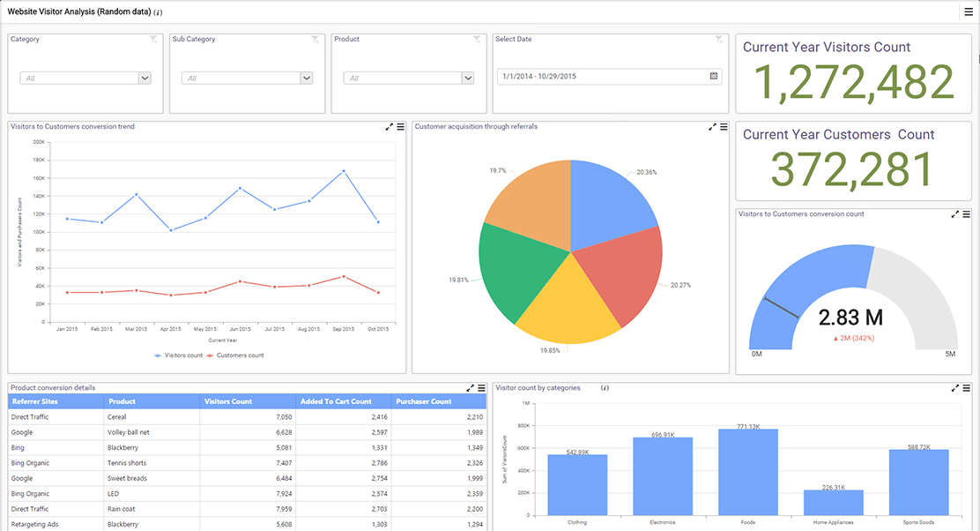This screenshot has height=531, width=980.
Task: Open the funnel filter icon on Category panel
Action: click(153, 39)
